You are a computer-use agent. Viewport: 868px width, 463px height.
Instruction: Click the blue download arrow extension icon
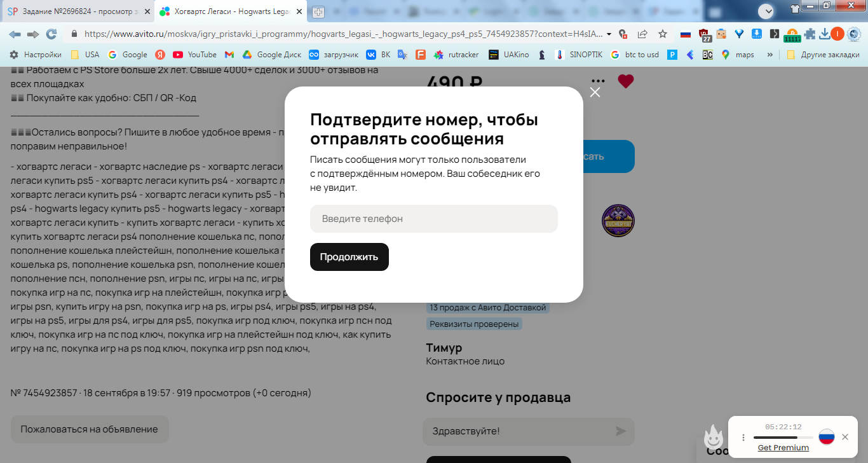coord(757,34)
